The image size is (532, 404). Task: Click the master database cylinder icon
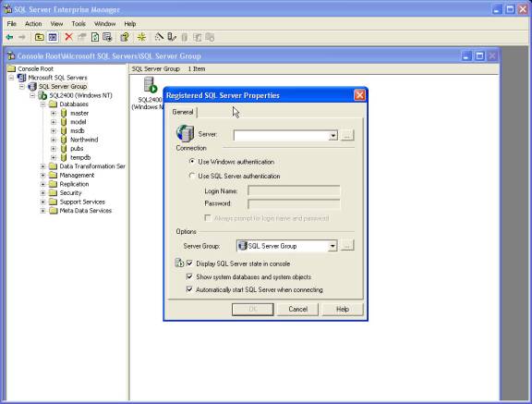point(64,113)
